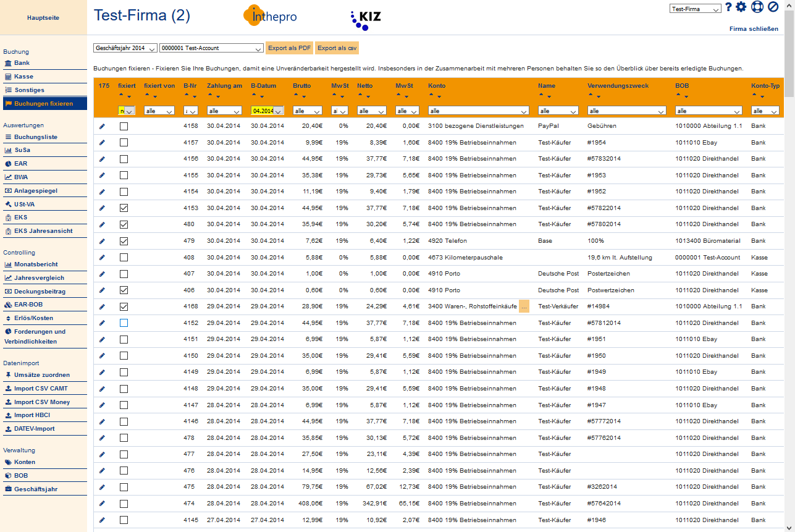Click pencil edit icon for booking 4158

(102, 126)
